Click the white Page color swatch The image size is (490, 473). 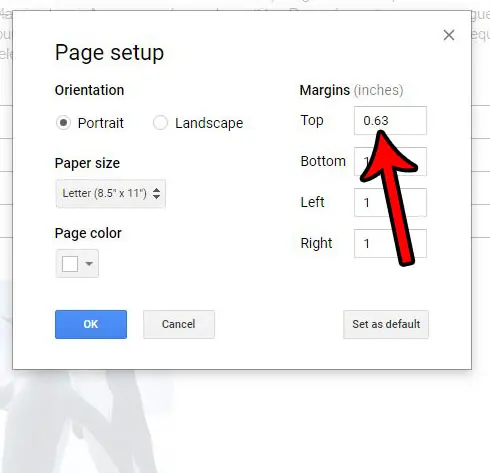pos(70,264)
